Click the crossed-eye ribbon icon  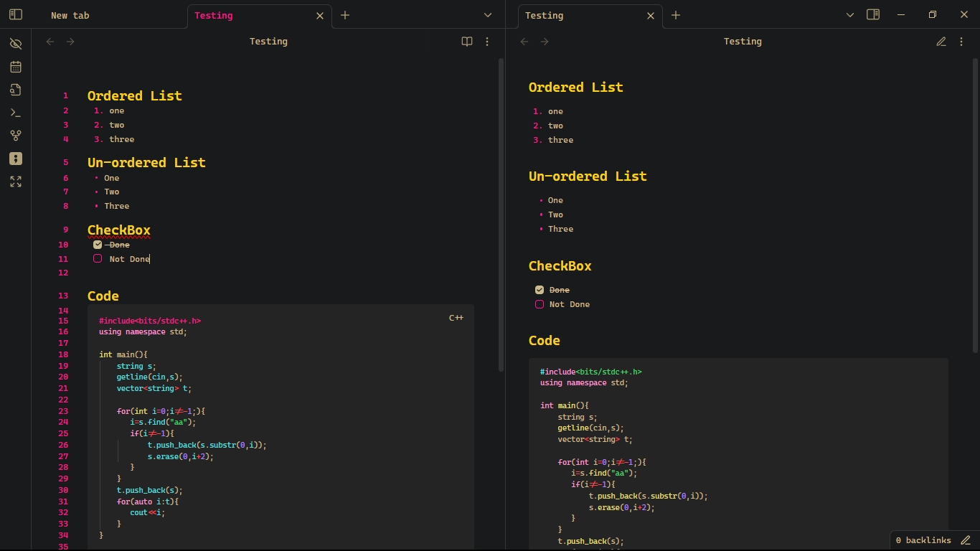[x=16, y=44]
